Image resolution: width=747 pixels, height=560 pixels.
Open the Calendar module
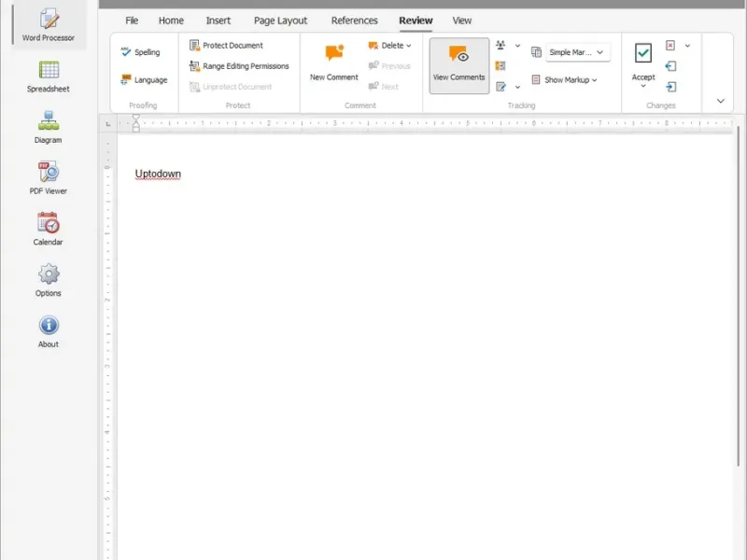(x=49, y=229)
